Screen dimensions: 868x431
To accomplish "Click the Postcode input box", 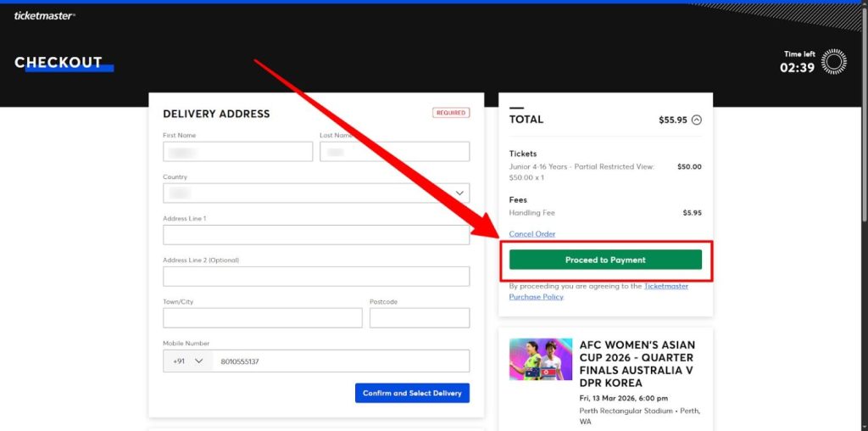I will click(420, 318).
